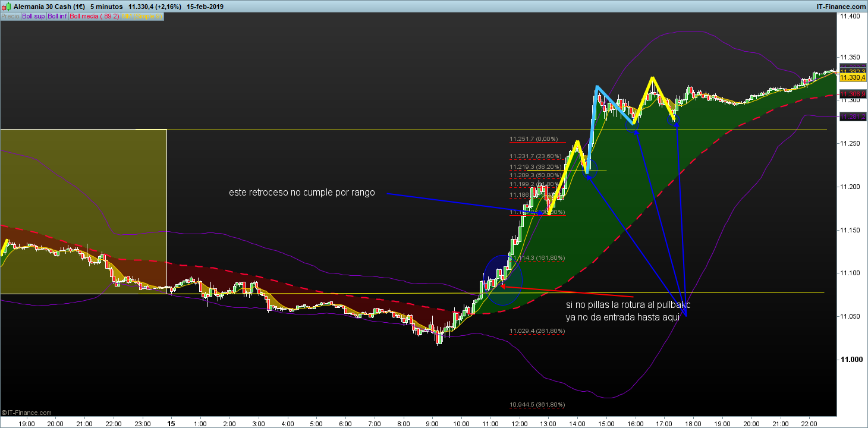Click the 11.350 price axis label
This screenshot has height=428, width=868.
(x=850, y=58)
